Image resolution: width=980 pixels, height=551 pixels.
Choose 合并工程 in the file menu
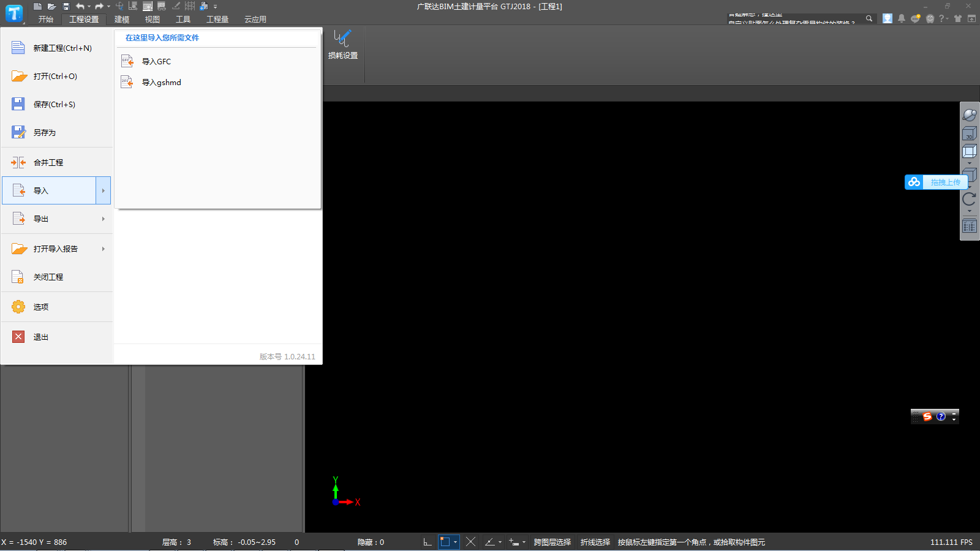click(x=57, y=162)
